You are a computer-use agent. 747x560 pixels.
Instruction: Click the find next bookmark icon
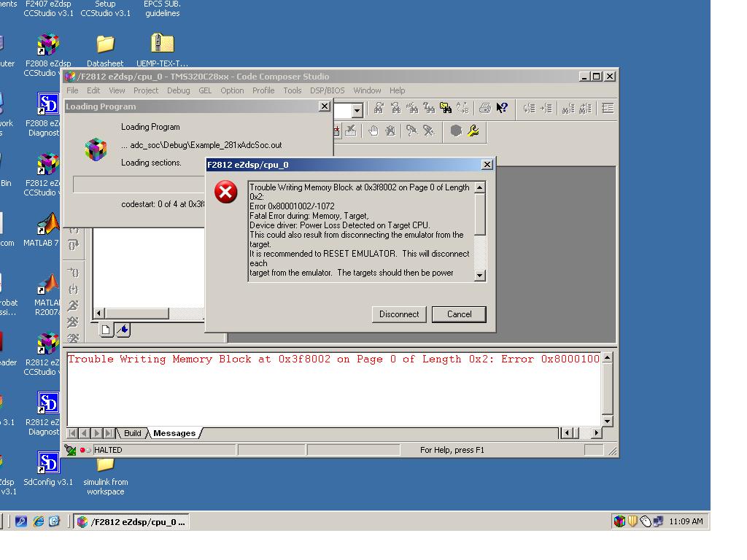click(568, 108)
